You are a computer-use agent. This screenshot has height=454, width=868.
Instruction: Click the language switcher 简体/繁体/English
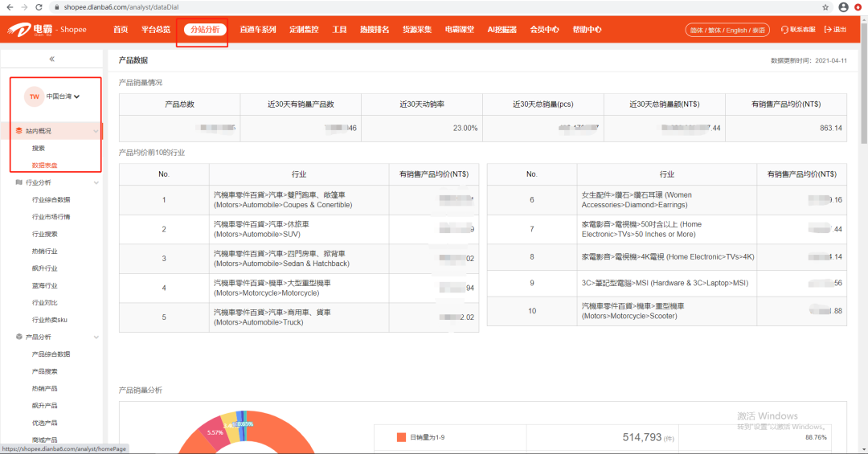coord(727,30)
